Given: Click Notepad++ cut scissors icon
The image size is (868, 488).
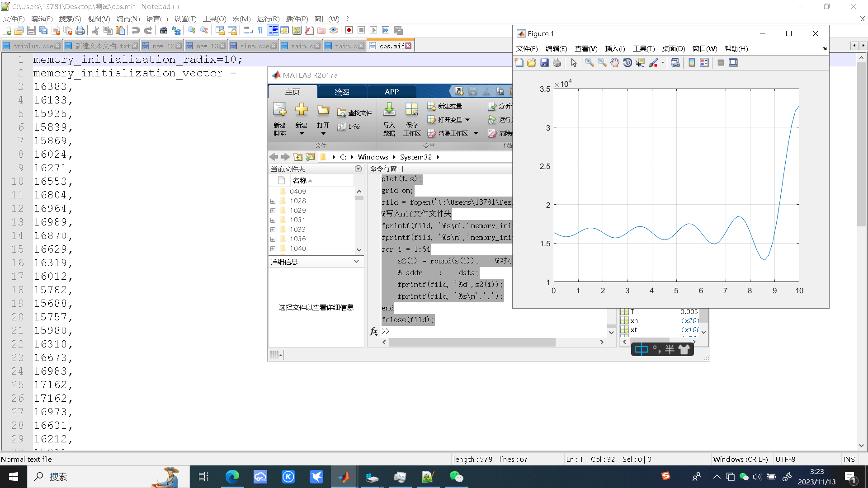Looking at the screenshot, I should (96, 30).
